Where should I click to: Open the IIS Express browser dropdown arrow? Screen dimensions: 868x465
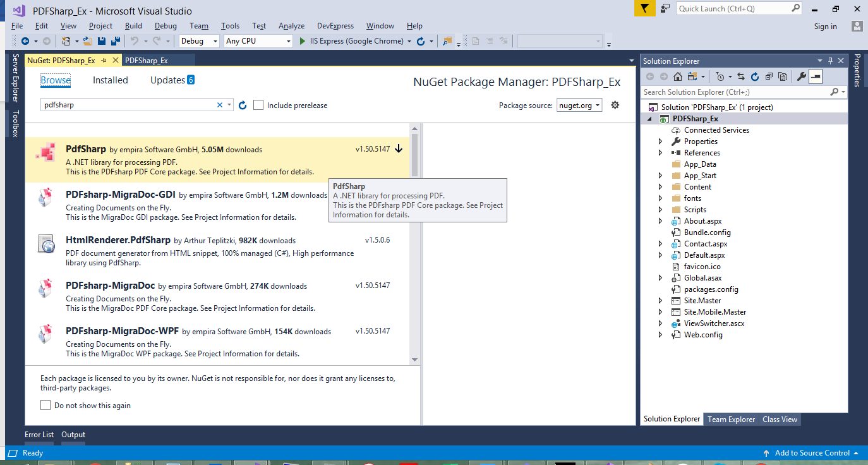[x=410, y=41]
